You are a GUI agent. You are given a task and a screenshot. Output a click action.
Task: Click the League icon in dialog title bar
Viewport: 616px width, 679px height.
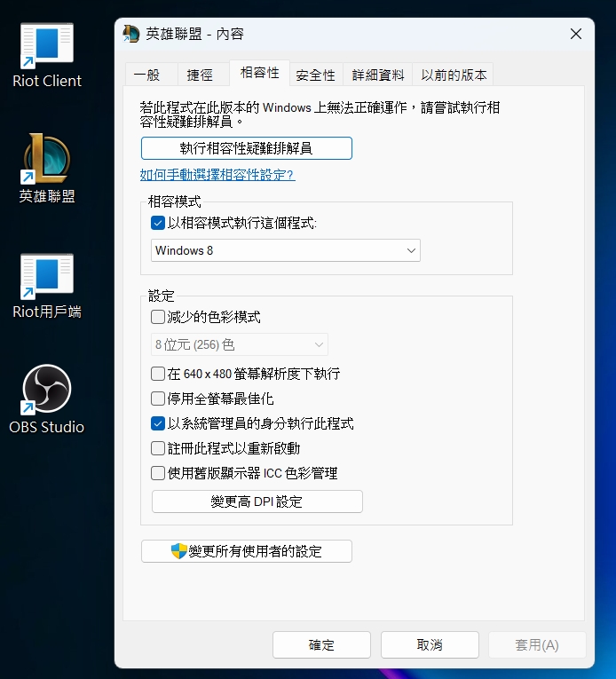[x=131, y=34]
